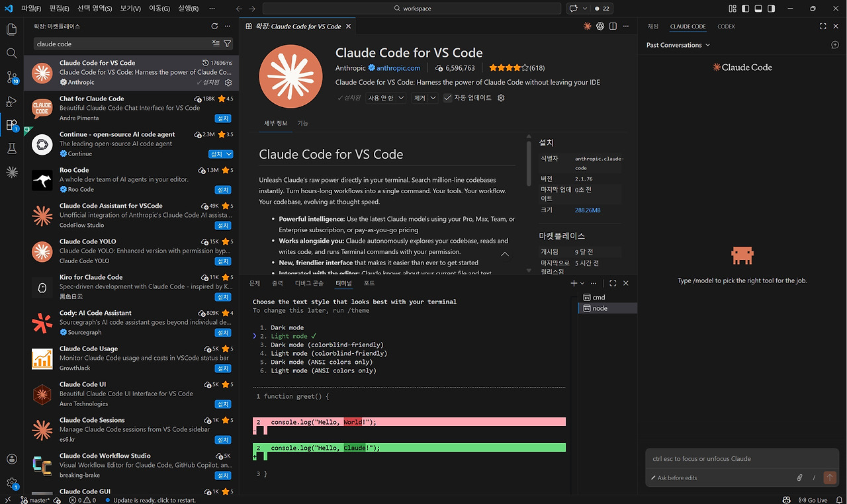This screenshot has height=504, width=847.
Task: Open the Search view in the activity bar
Action: (x=11, y=53)
